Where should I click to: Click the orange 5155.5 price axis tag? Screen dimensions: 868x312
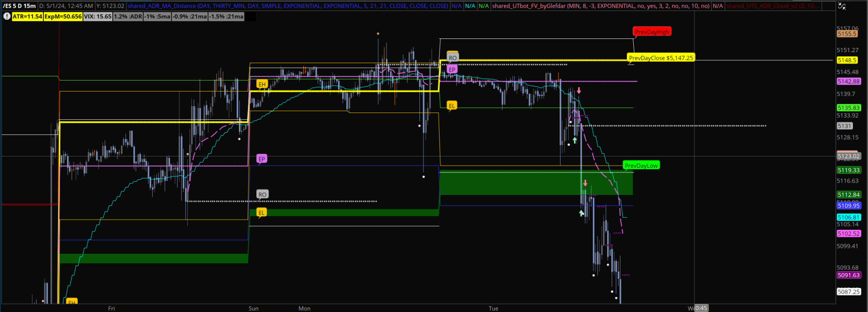pyautogui.click(x=847, y=34)
